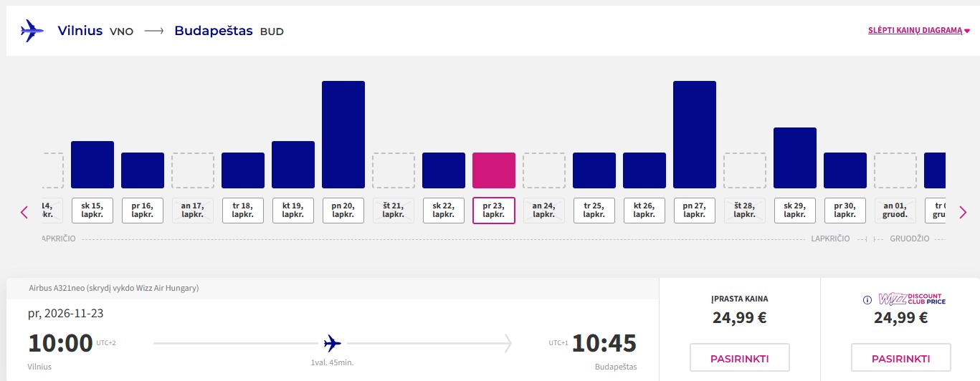Viewport: 980px width, 381px height.
Task: Show later dates with right arrow
Action: 963,212
